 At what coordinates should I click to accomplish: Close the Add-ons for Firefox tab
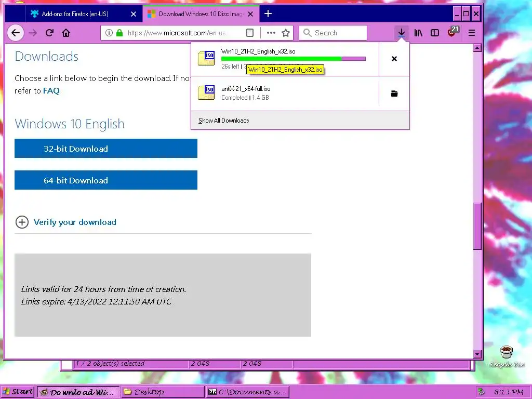click(134, 14)
